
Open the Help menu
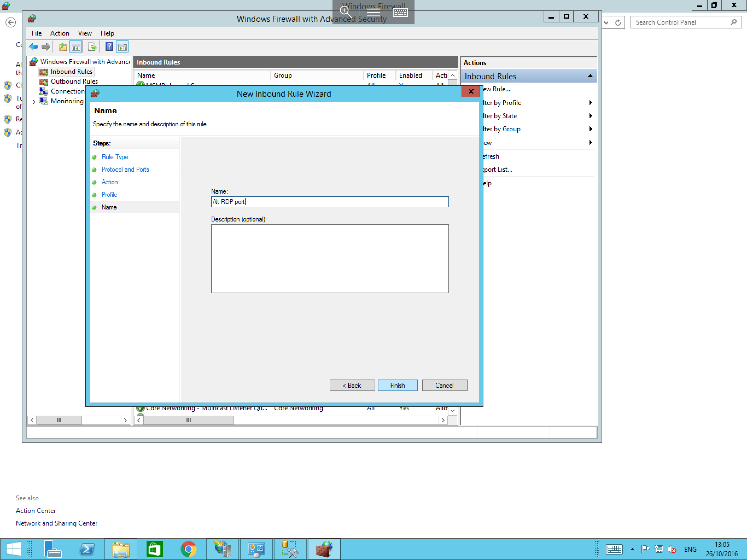click(x=107, y=33)
